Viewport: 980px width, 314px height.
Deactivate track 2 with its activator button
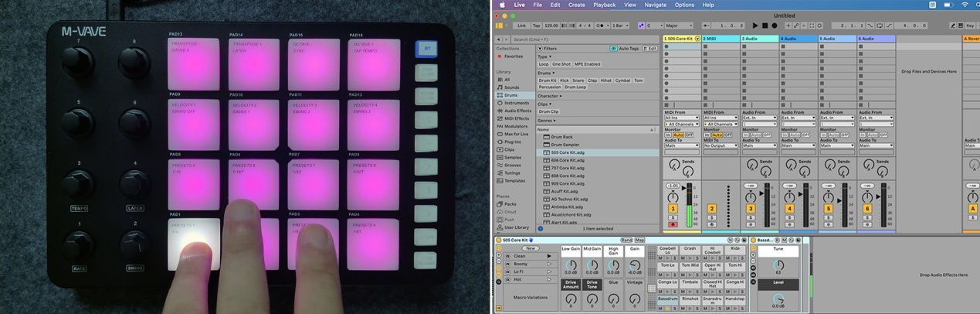click(711, 208)
